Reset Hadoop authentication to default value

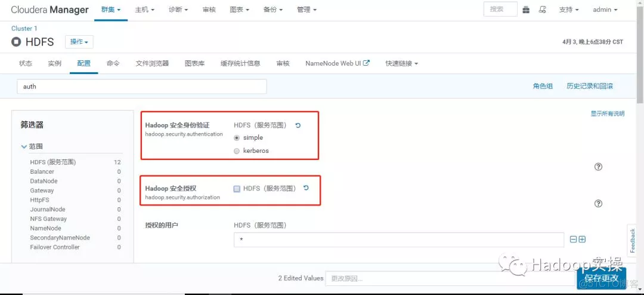298,125
